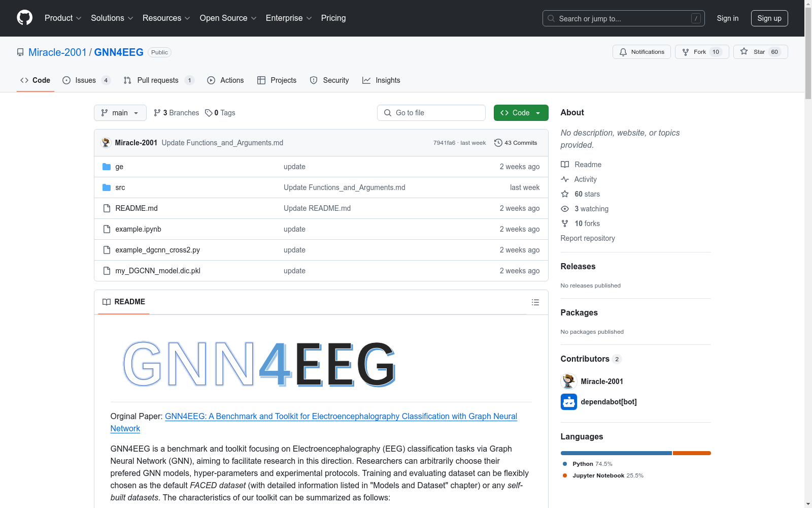Click the Activity pulse icon
This screenshot has height=508, width=812.
[x=565, y=179]
